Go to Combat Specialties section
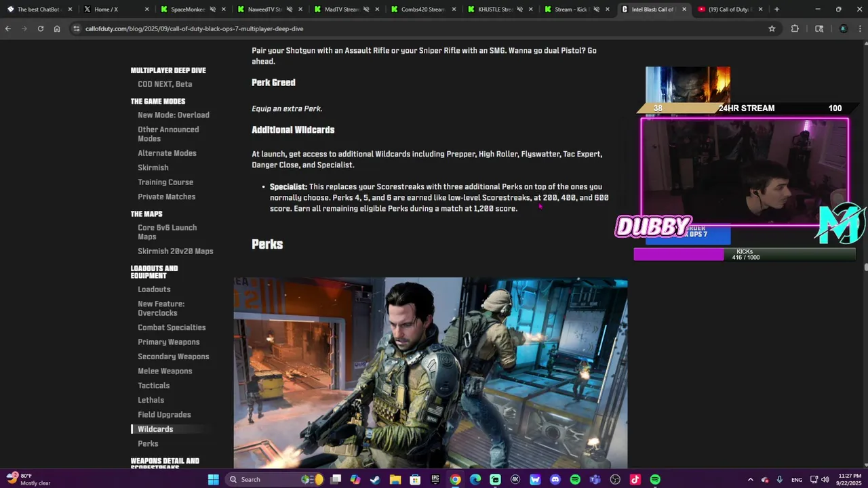 coord(172,327)
